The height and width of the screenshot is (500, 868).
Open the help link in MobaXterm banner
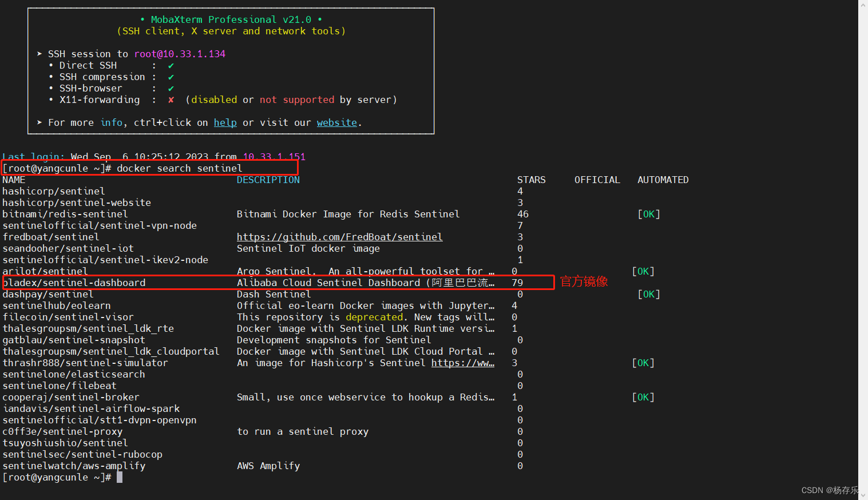click(225, 122)
